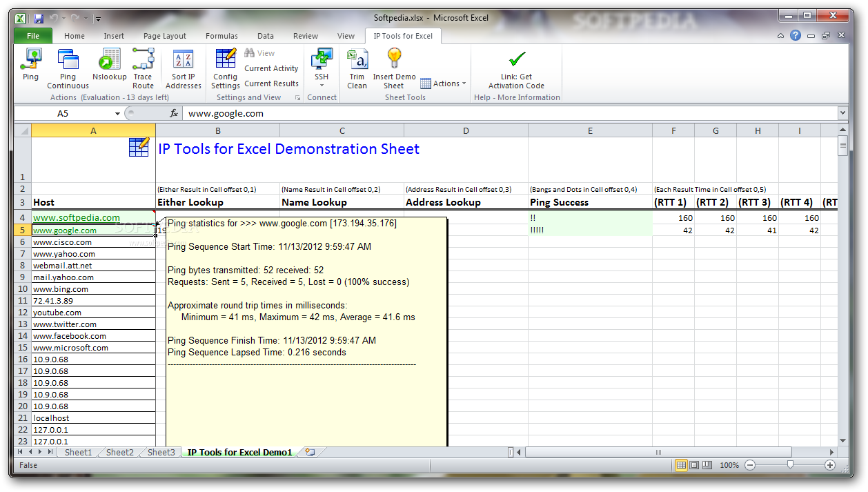Select column E header
The width and height of the screenshot is (868, 492).
tap(590, 130)
